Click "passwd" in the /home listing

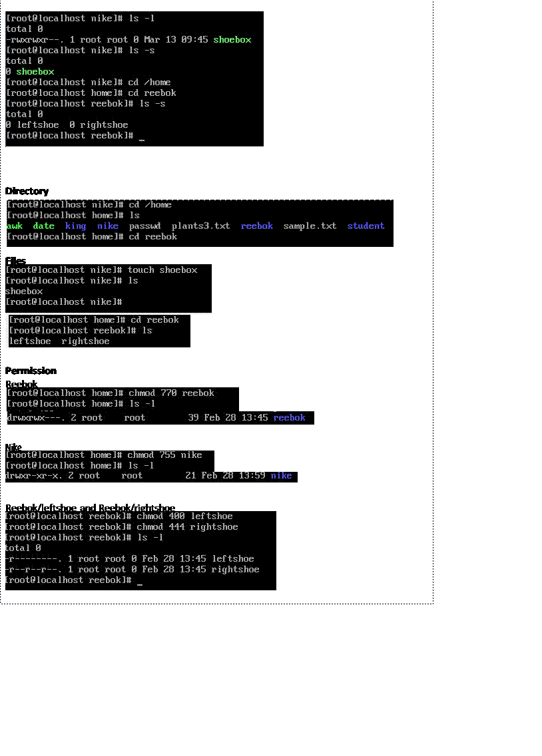point(144,226)
